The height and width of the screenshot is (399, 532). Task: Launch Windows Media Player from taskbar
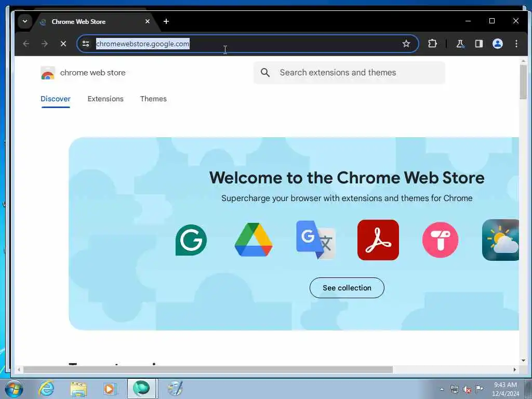point(109,389)
